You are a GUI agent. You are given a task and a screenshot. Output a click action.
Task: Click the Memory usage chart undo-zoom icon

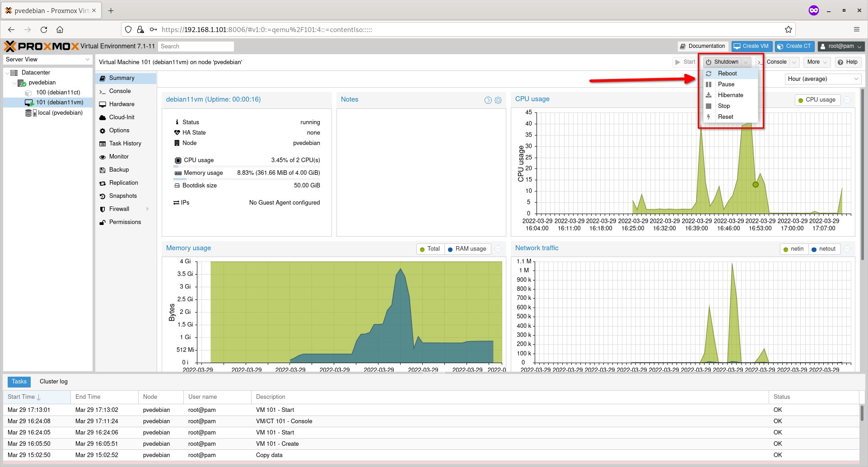(x=498, y=249)
